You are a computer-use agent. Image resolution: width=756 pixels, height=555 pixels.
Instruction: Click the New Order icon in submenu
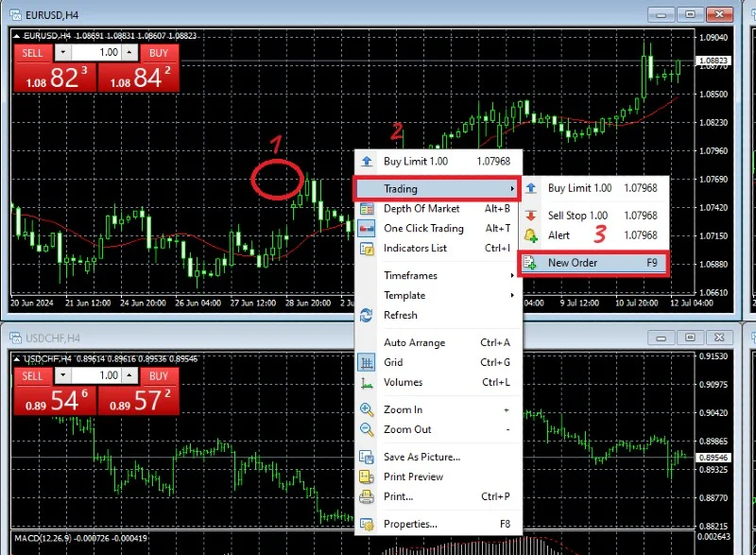(x=530, y=263)
